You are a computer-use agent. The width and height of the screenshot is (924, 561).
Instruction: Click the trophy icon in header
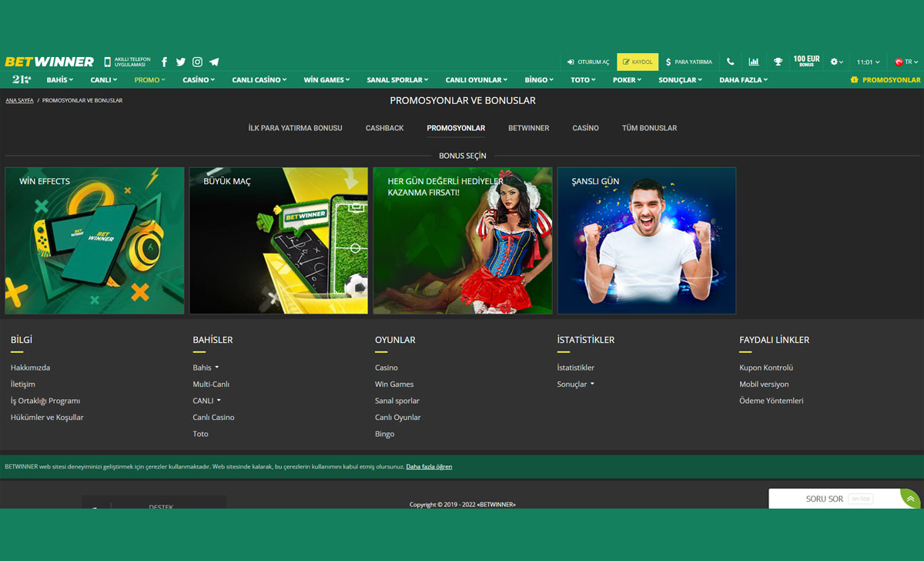tap(778, 62)
